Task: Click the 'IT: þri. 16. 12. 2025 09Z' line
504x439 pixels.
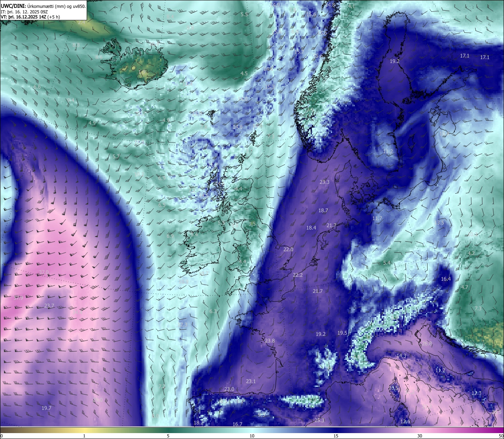Action: pos(24,12)
